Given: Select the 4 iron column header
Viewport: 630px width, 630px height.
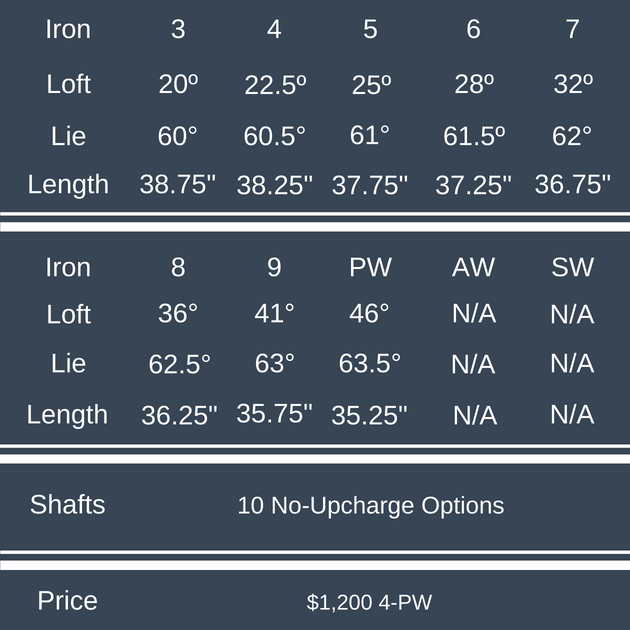Looking at the screenshot, I should 274,30.
